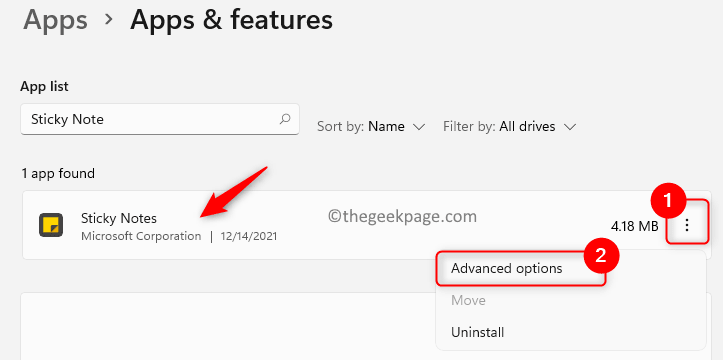Open the Filter by All drives dropdown

click(510, 126)
